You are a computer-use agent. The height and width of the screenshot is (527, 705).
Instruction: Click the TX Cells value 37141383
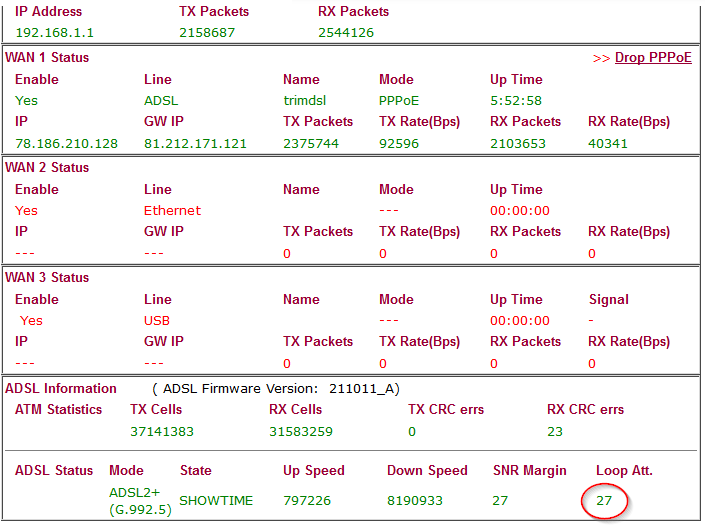pos(162,432)
